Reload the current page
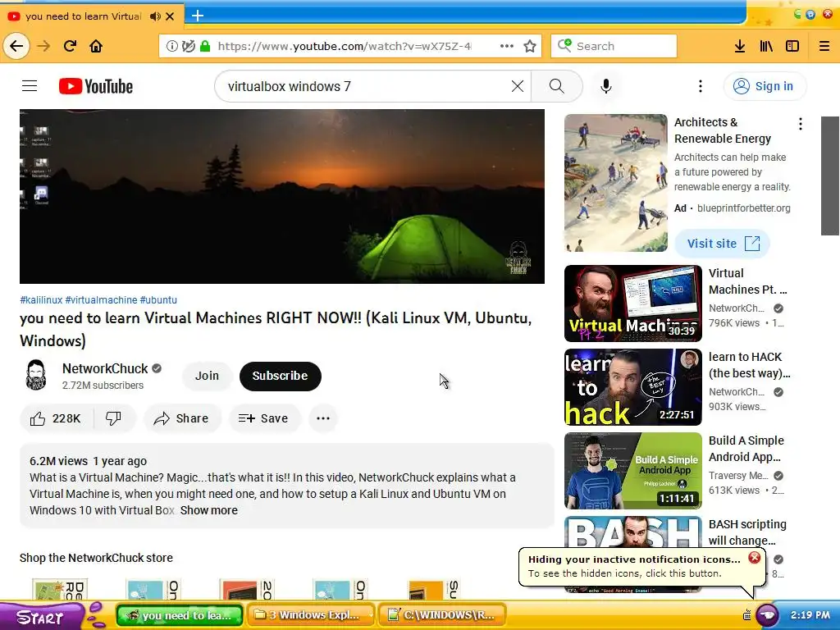The height and width of the screenshot is (630, 840). click(x=70, y=46)
